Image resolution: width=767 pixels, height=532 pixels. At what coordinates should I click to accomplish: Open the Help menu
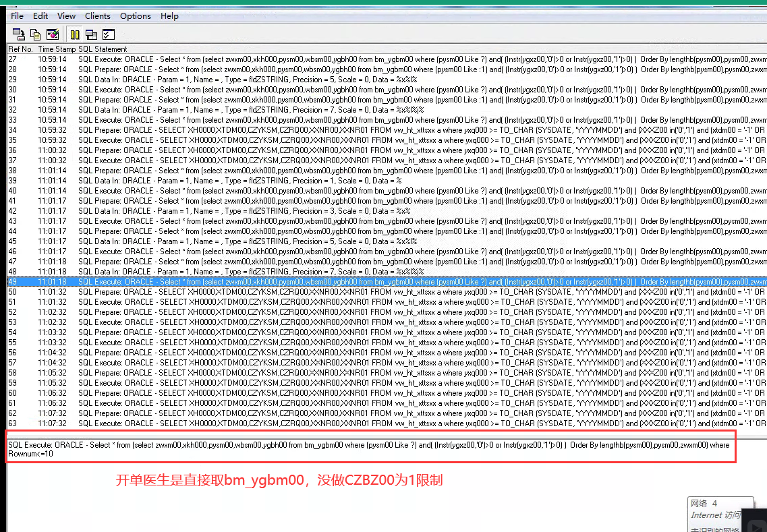coord(170,16)
